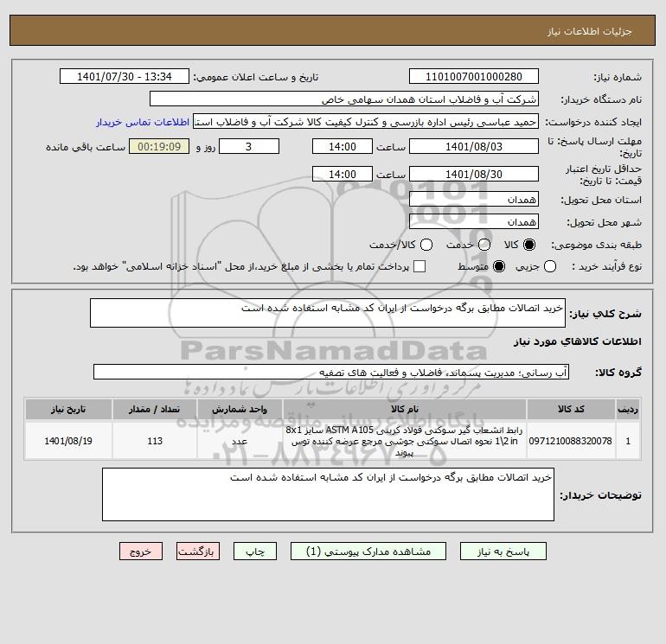The width and height of the screenshot is (666, 644).
Task: Click product code 0971210088320078 cell
Action: point(571,441)
